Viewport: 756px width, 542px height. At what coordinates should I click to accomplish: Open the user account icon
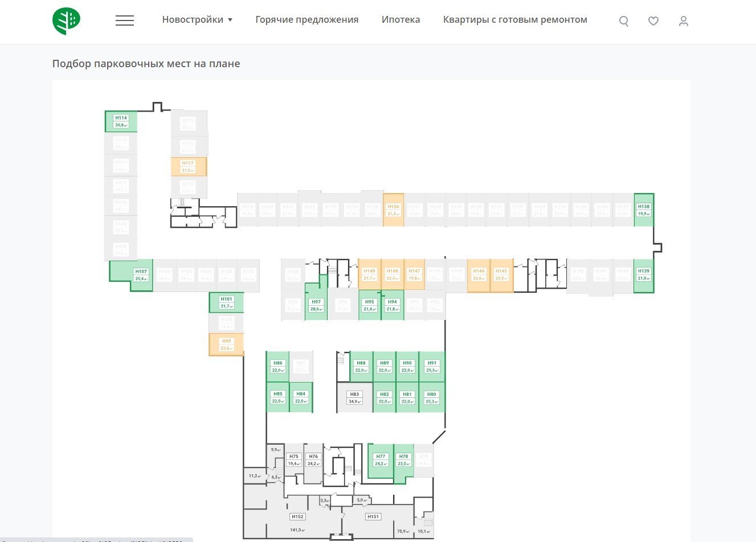684,21
